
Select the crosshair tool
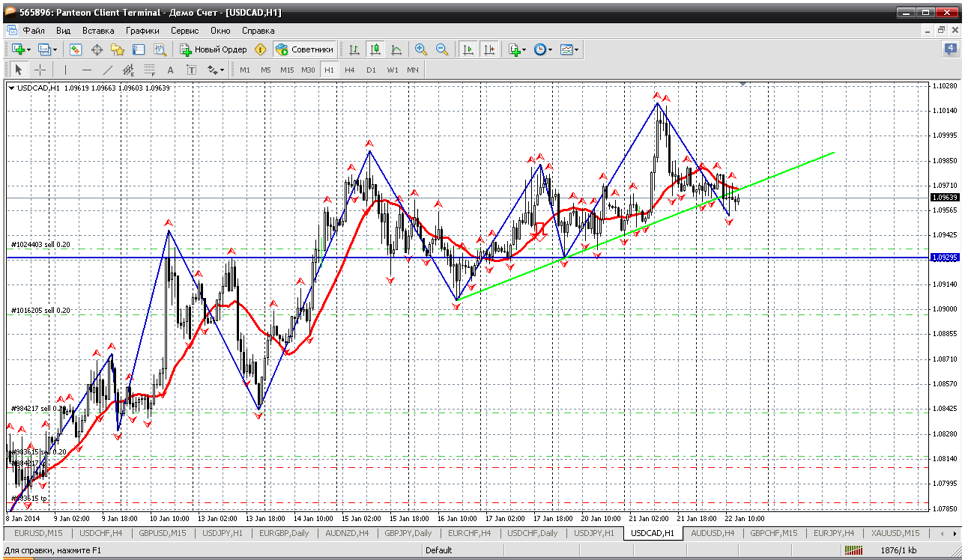[x=40, y=70]
